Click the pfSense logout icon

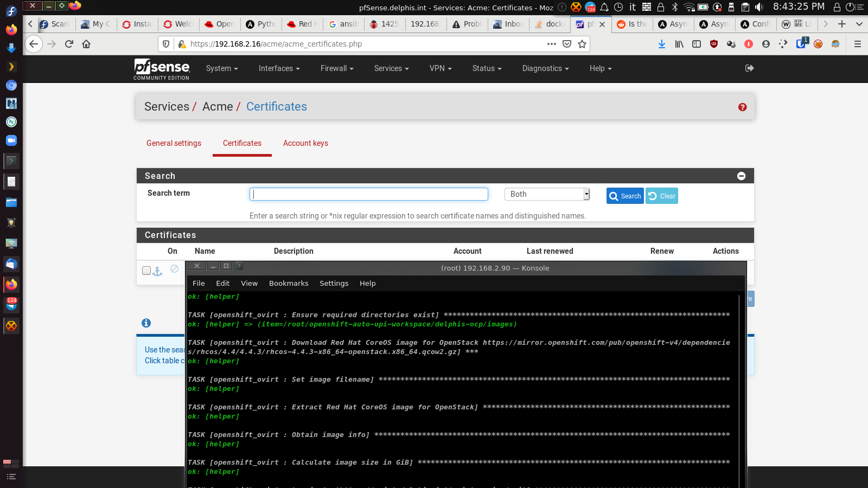(x=750, y=68)
